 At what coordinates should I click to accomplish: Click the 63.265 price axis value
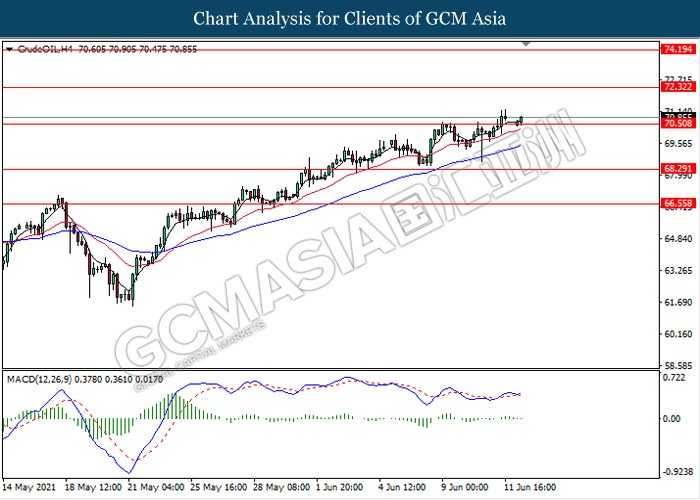click(x=679, y=271)
